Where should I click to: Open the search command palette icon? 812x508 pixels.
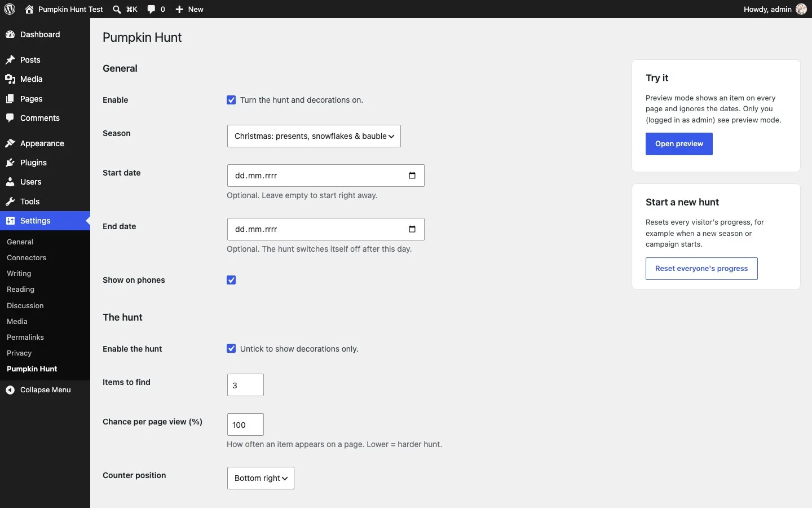[117, 9]
